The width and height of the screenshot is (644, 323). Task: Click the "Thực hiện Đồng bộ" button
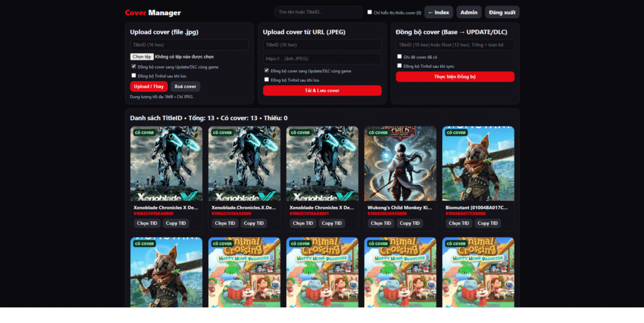click(x=455, y=77)
